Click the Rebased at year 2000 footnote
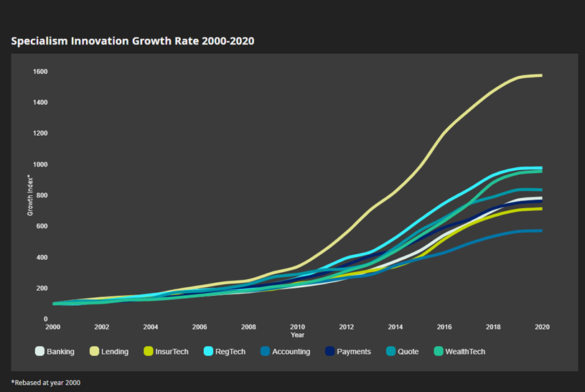This screenshot has height=392, width=585. pyautogui.click(x=46, y=383)
